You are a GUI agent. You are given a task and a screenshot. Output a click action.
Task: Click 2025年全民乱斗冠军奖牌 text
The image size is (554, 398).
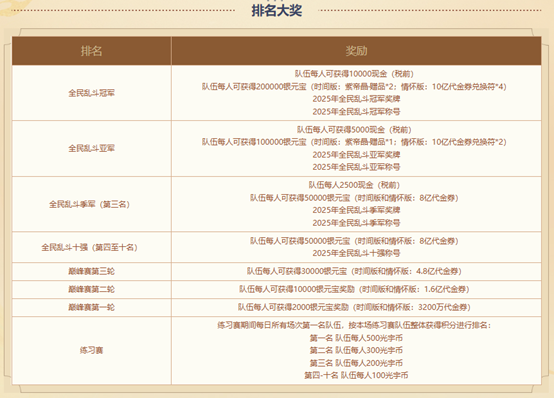356,99
